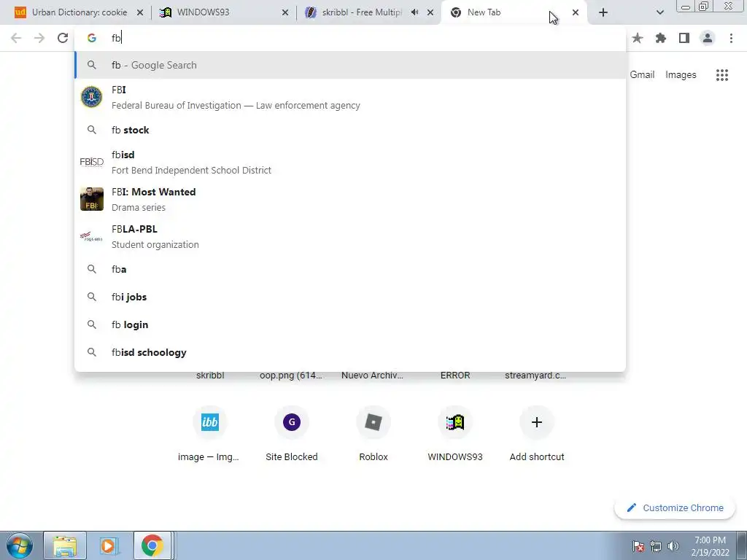Close the skribbl tab
The width and height of the screenshot is (747, 560).
[430, 12]
